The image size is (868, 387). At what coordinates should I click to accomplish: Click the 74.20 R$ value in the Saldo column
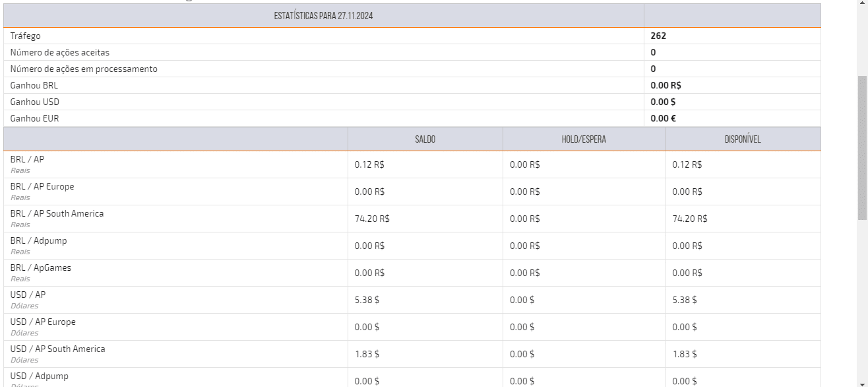coord(372,219)
